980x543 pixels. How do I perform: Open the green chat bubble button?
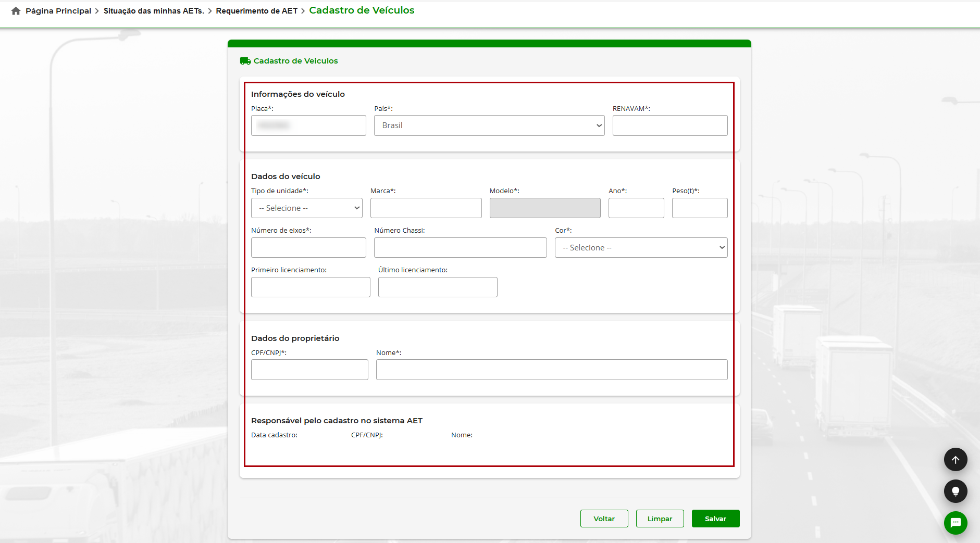pos(956,523)
